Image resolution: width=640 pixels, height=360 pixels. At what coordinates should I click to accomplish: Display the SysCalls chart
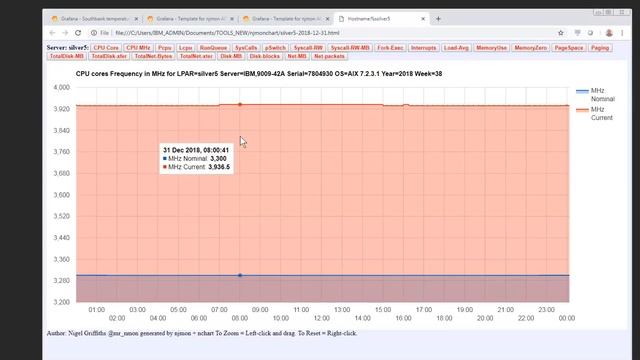pos(246,48)
